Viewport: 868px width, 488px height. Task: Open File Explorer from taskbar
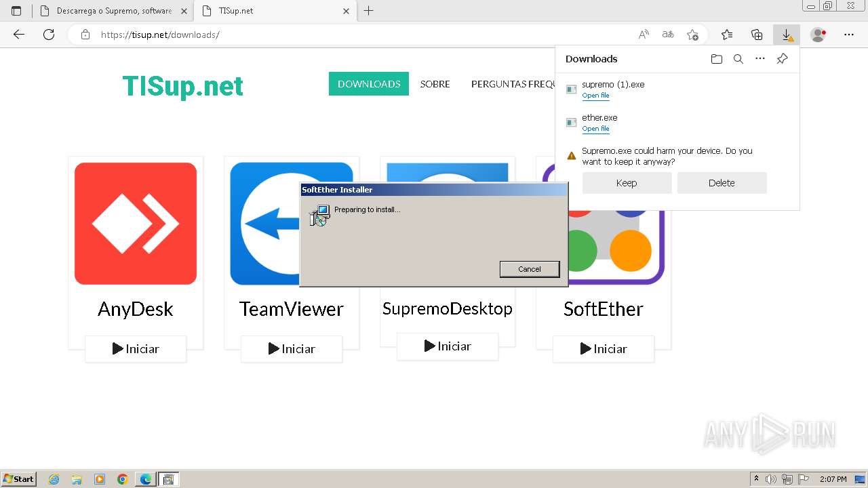(77, 479)
